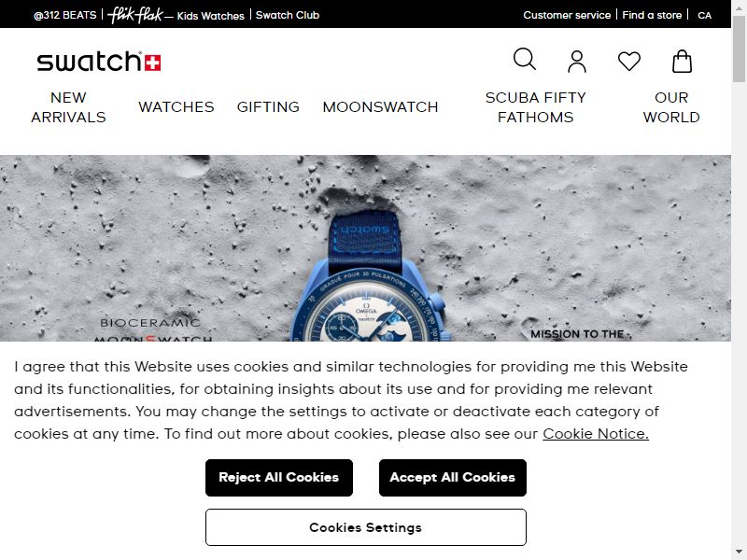
Task: Click the account profile icon
Action: (x=577, y=62)
